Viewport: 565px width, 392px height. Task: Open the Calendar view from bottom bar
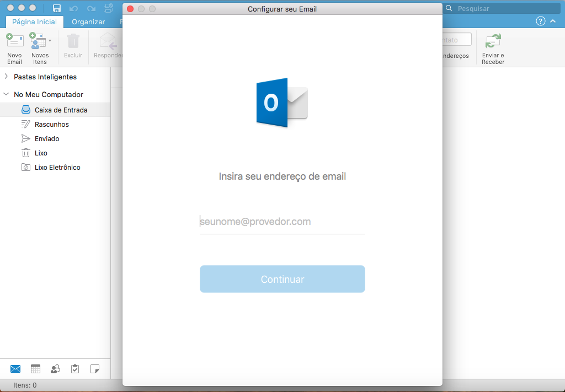coord(35,369)
